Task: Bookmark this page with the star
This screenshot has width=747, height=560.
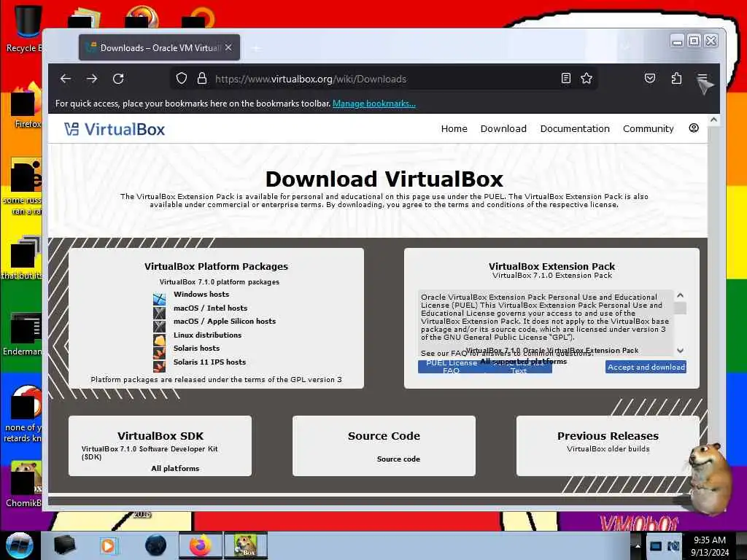Action: pos(587,79)
